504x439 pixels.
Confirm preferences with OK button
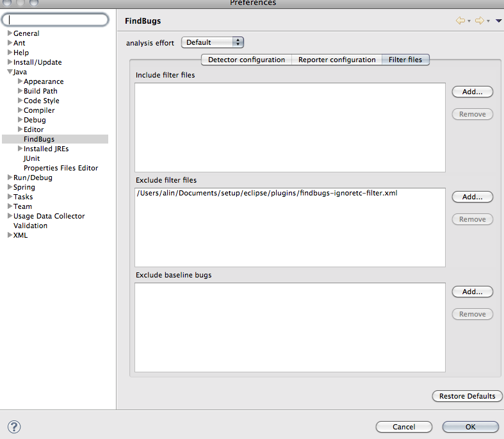(470, 427)
